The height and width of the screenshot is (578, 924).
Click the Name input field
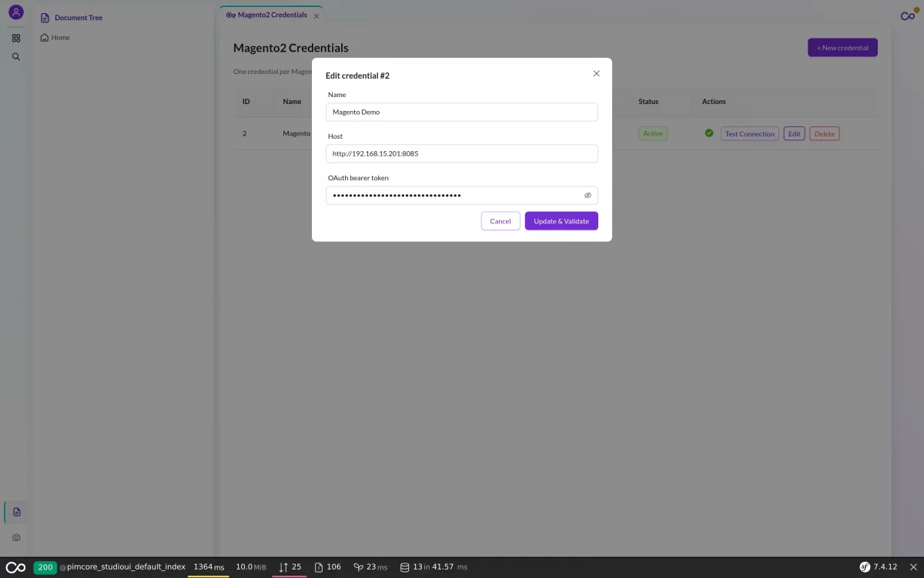462,112
